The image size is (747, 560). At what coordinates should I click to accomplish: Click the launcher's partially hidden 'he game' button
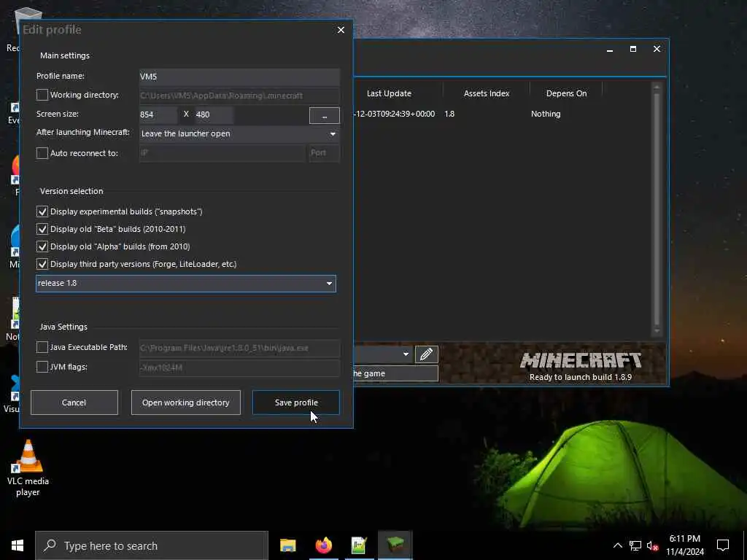point(395,373)
